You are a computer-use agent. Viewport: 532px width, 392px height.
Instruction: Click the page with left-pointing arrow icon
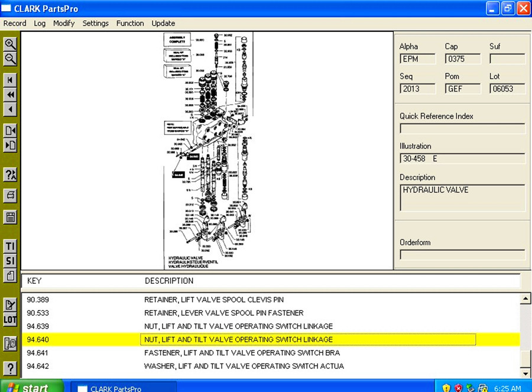(10, 130)
